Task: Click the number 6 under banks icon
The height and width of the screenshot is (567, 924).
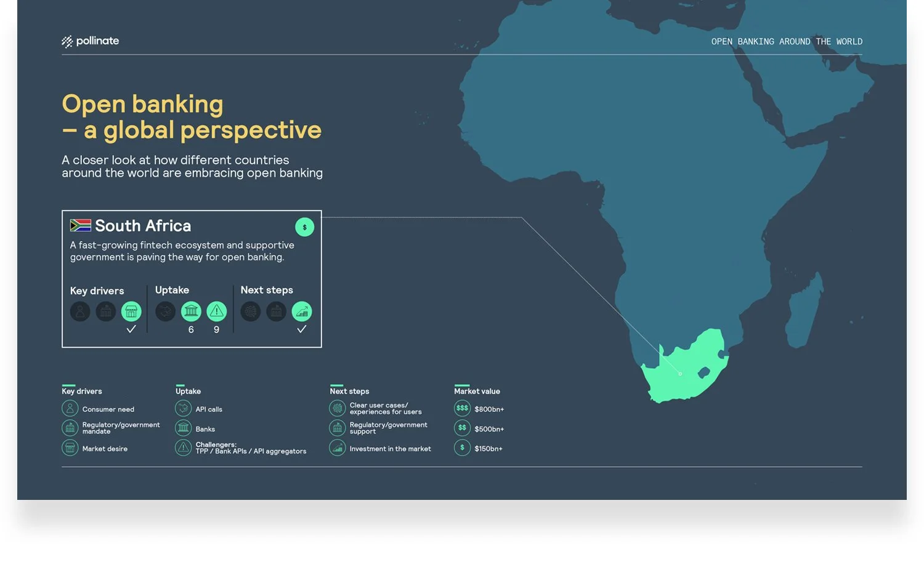Action: (191, 330)
